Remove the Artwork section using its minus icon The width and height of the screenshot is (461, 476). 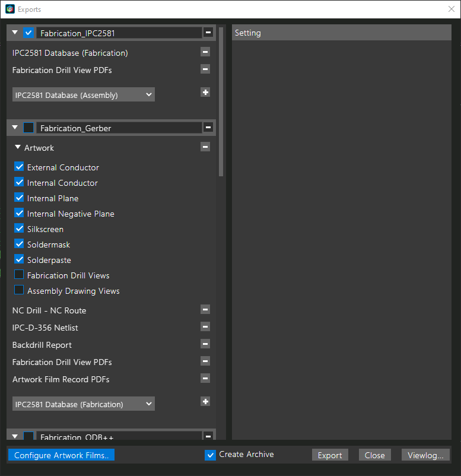pos(205,147)
